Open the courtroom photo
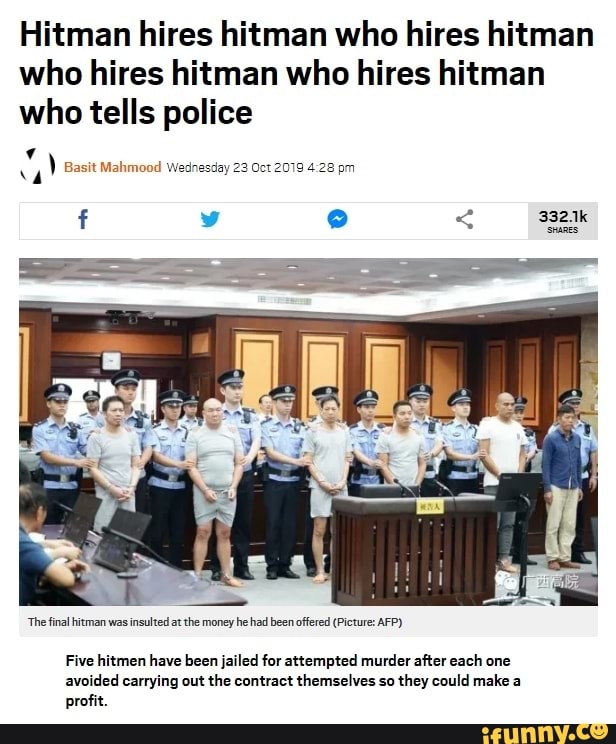The width and height of the screenshot is (616, 744). click(x=308, y=432)
